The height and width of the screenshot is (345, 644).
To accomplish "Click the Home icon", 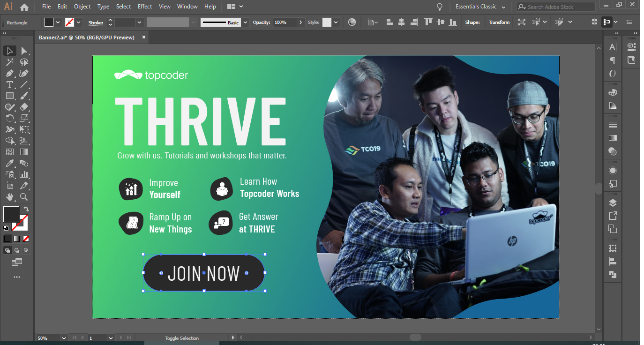I will pyautogui.click(x=24, y=7).
